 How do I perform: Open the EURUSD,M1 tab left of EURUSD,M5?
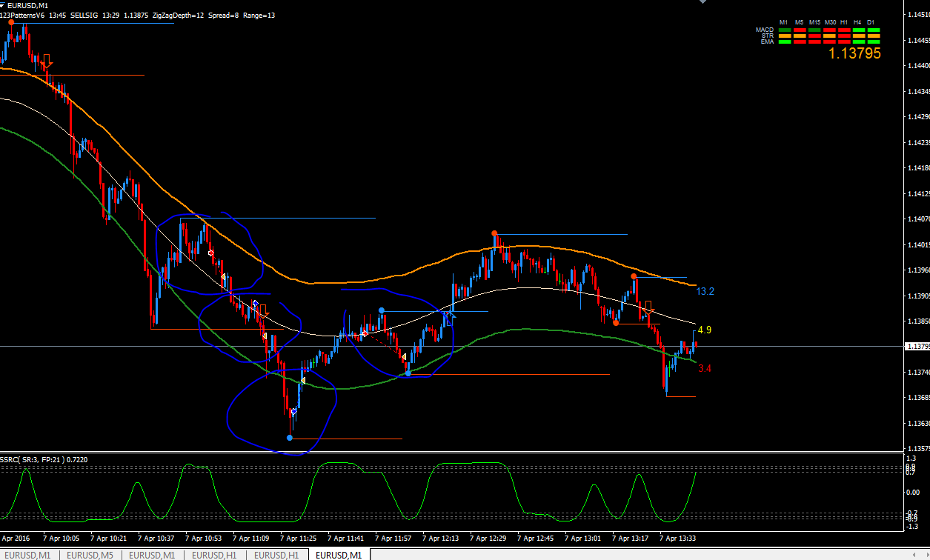click(27, 555)
